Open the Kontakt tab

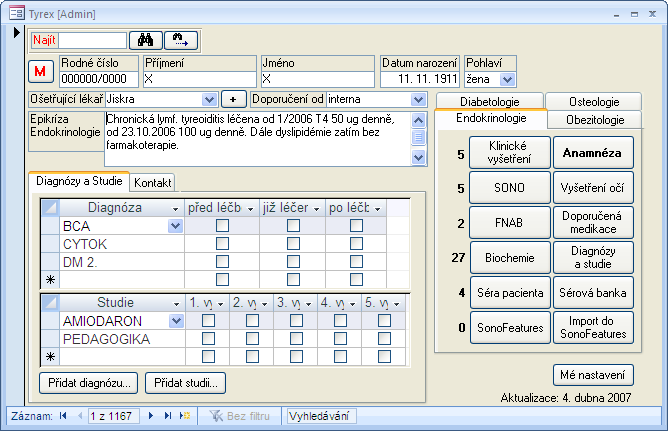tap(152, 182)
